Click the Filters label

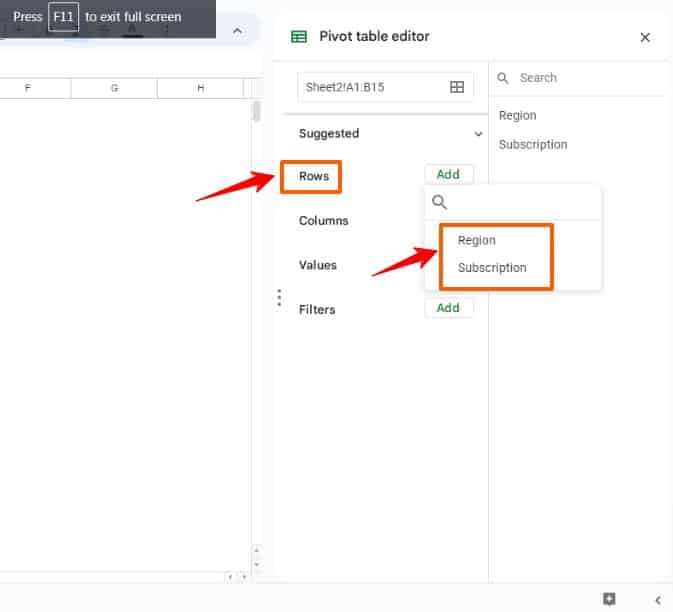(x=317, y=309)
